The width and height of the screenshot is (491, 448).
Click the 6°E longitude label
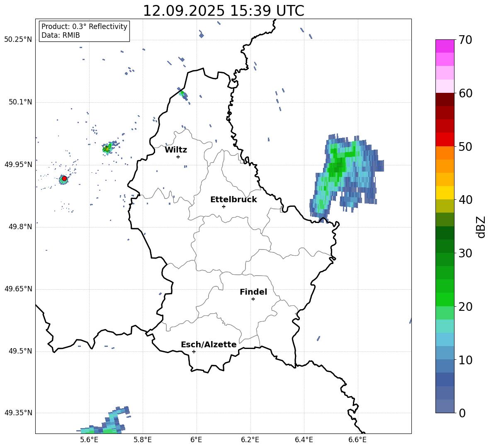[x=196, y=440]
